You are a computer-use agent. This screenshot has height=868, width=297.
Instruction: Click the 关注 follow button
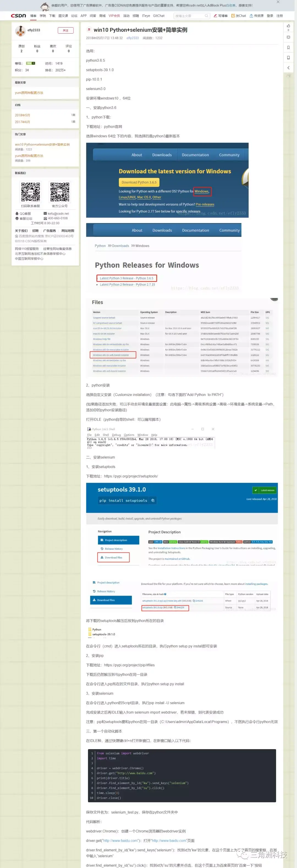[x=66, y=30]
